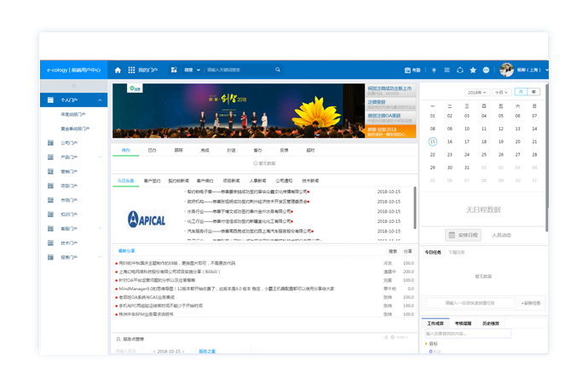
Task: Select day 15 in the calendar
Action: point(432,141)
